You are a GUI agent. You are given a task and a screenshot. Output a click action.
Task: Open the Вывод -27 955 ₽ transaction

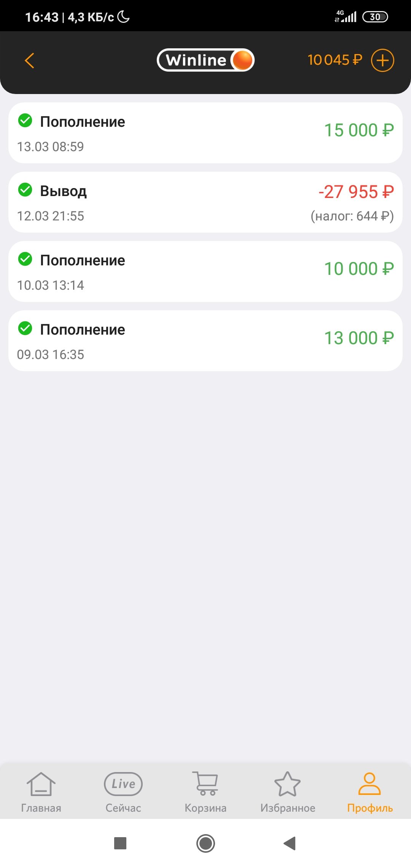[x=205, y=202]
